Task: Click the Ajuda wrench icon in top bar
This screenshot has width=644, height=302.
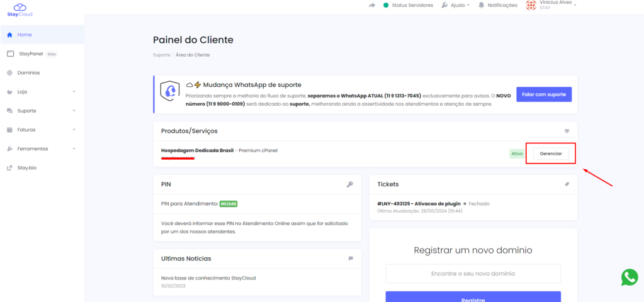Action: pyautogui.click(x=444, y=5)
